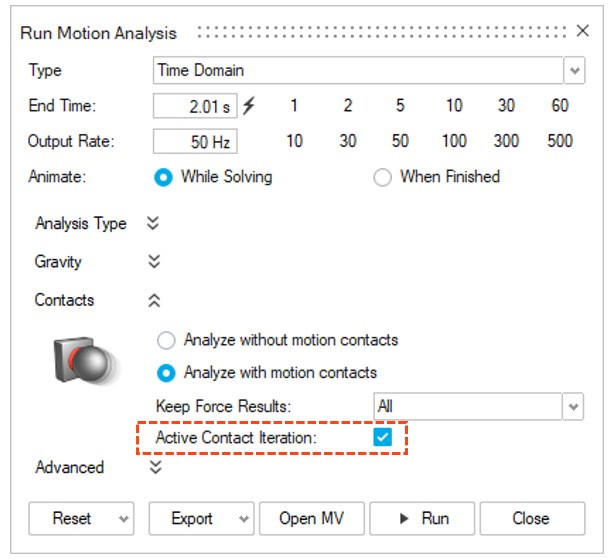Viewport: 615px width, 560px height.
Task: Expand the Advanced section
Action: click(153, 467)
